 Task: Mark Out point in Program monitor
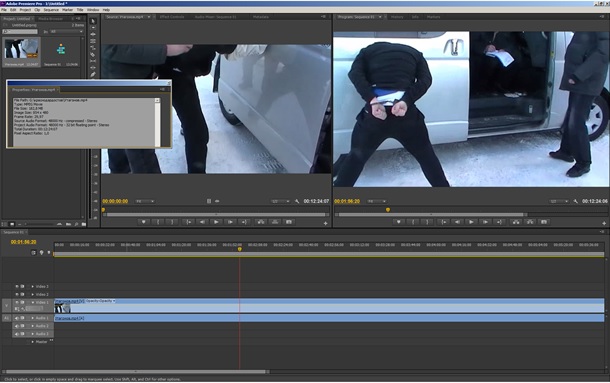(427, 222)
